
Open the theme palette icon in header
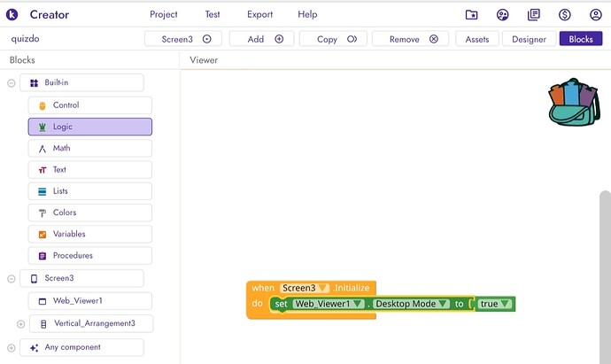pos(503,15)
